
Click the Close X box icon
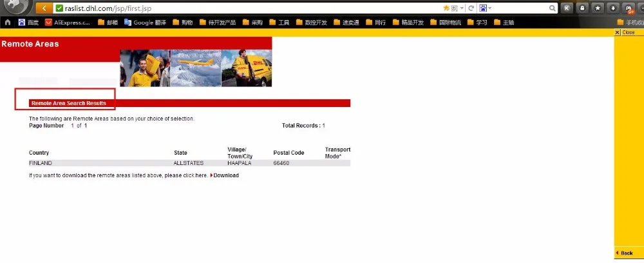pyautogui.click(x=618, y=32)
